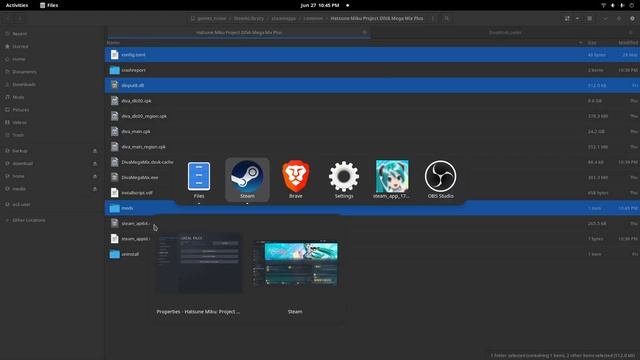This screenshot has height=360, width=640.
Task: Click the steamapps breadcrumb
Action: tap(283, 18)
